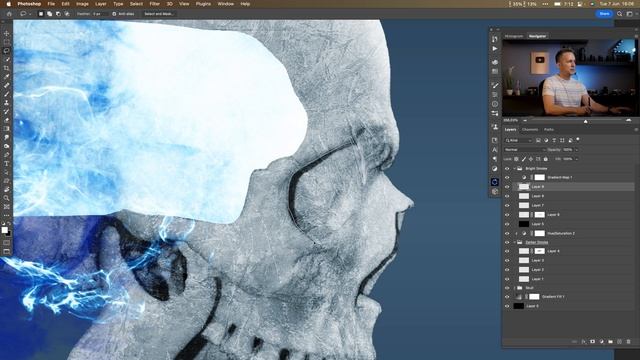Viewport: 640px width, 360px height.
Task: Switch to the Channels tab
Action: [x=530, y=129]
